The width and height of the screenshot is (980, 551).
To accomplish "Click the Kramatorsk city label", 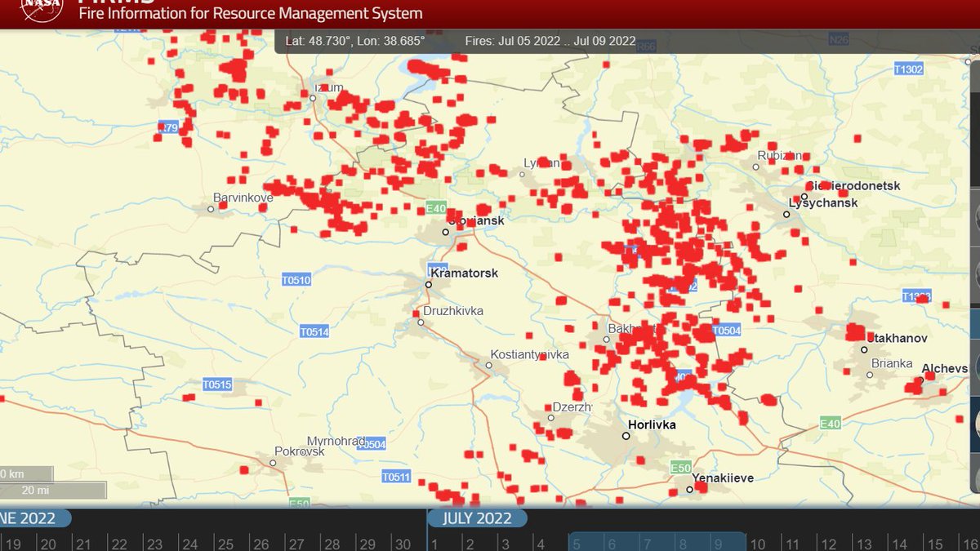I will (x=464, y=273).
